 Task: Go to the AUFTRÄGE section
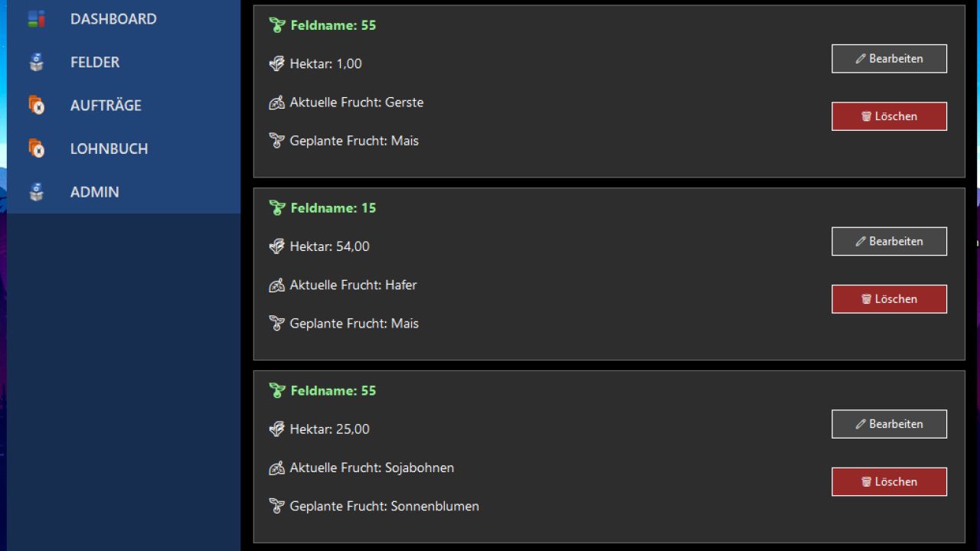click(x=106, y=106)
